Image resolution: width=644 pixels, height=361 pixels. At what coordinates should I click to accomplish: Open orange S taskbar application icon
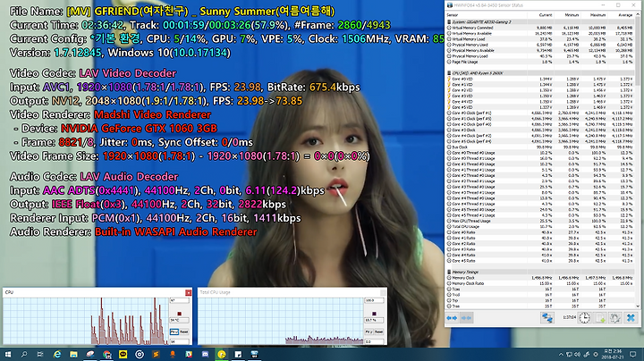tap(156, 355)
